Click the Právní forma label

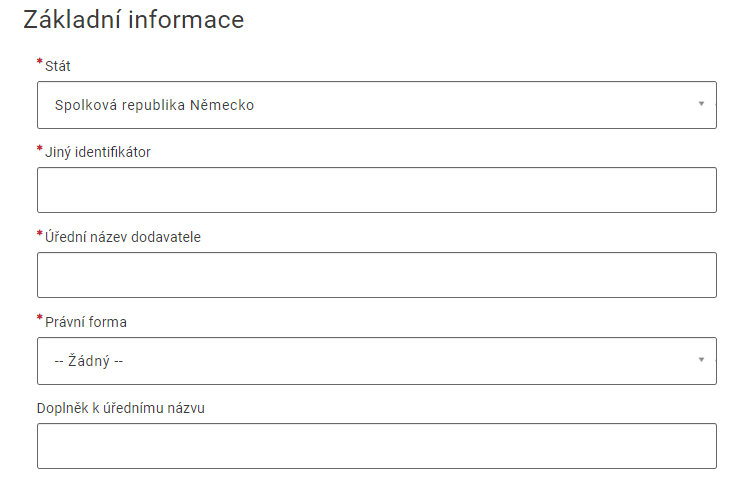[86, 322]
